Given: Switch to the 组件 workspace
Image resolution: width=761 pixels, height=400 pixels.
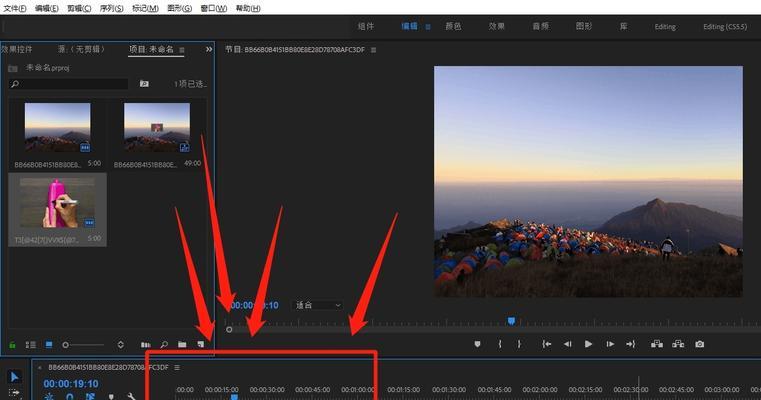Looking at the screenshot, I should (x=366, y=26).
